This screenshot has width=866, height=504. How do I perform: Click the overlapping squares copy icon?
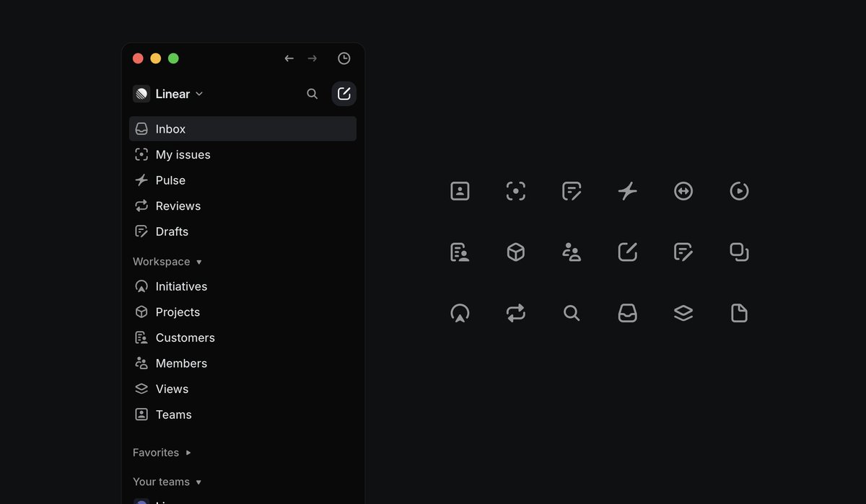(739, 252)
